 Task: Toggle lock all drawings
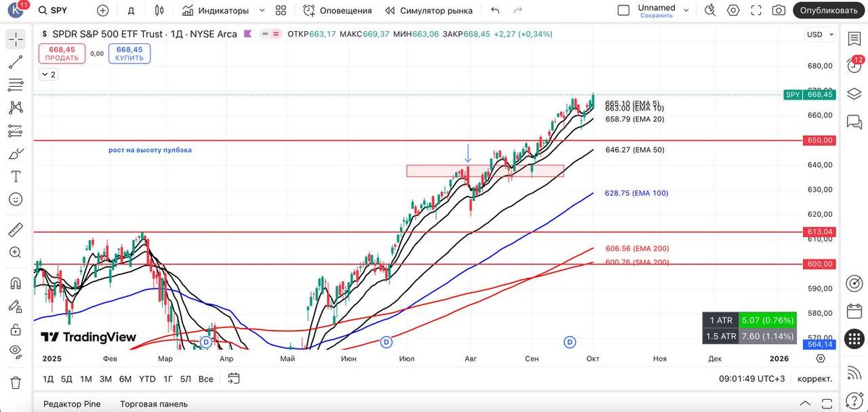(15, 329)
